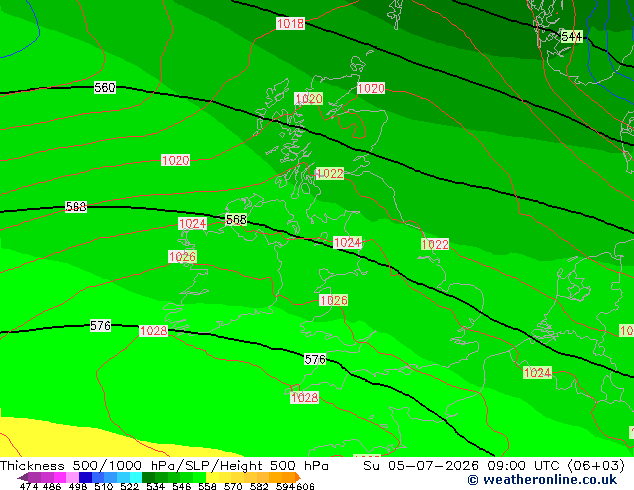Click the legend value 510
634x490 pixels.
104,486
